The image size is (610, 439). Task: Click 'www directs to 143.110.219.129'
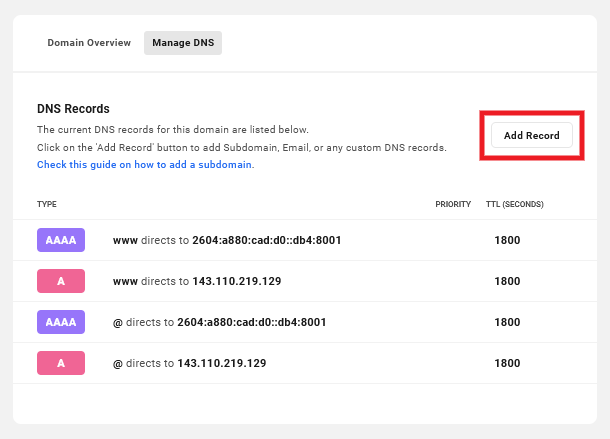197,281
